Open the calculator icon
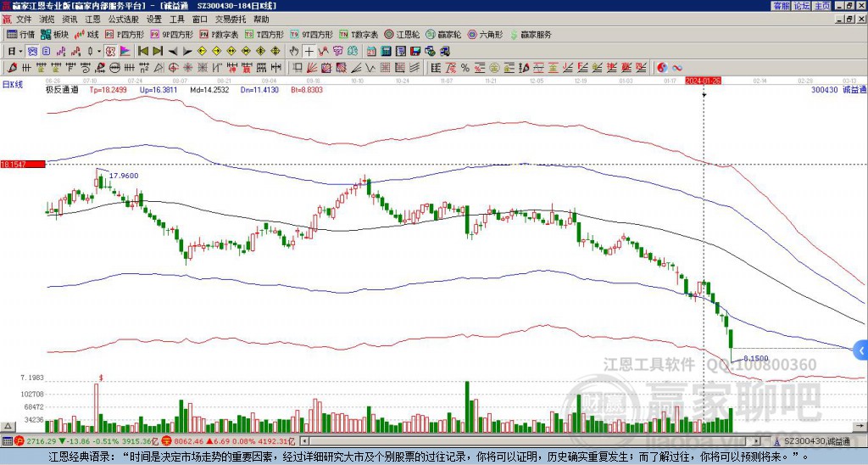This screenshot has height=465, width=868. [x=386, y=52]
